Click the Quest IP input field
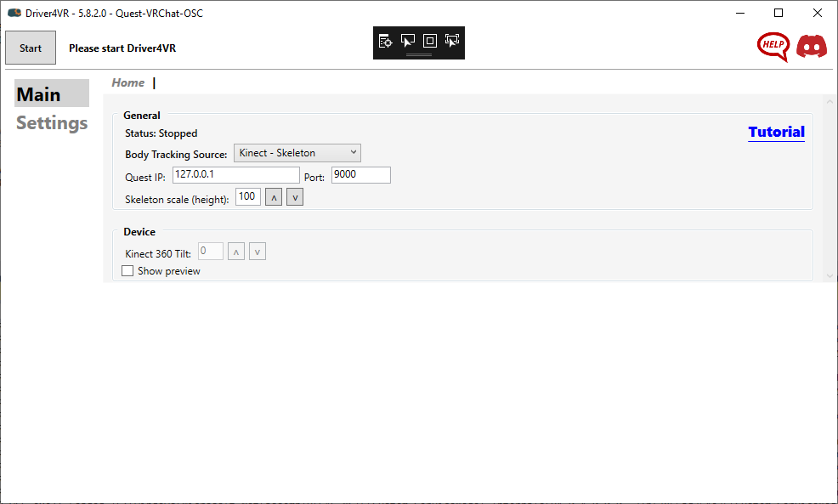This screenshot has width=838, height=504. coord(235,175)
